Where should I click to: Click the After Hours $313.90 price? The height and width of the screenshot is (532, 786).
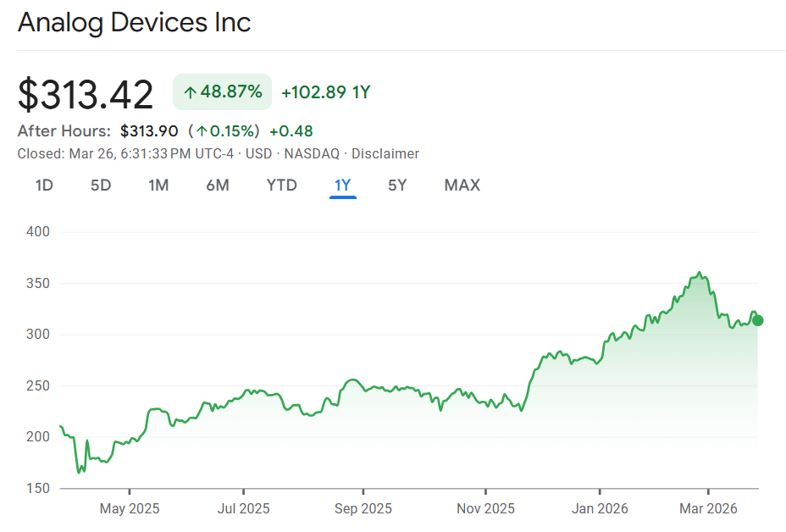[x=149, y=130]
